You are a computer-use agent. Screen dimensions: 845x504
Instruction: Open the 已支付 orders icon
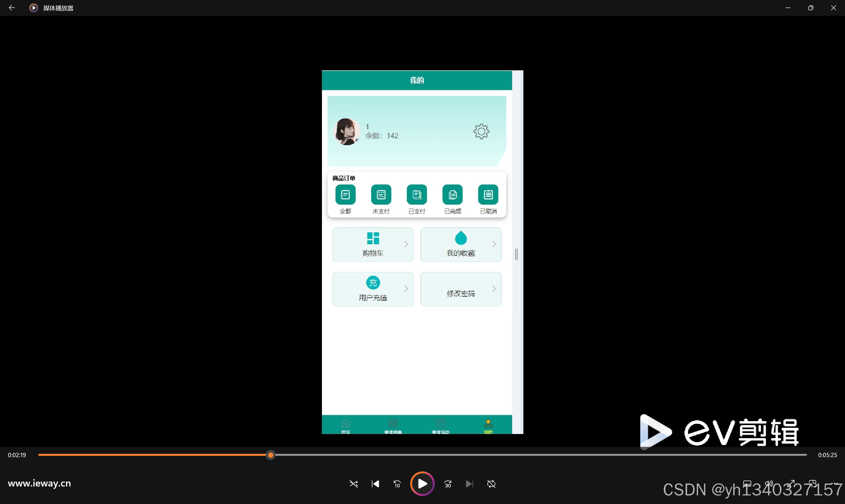(x=416, y=195)
